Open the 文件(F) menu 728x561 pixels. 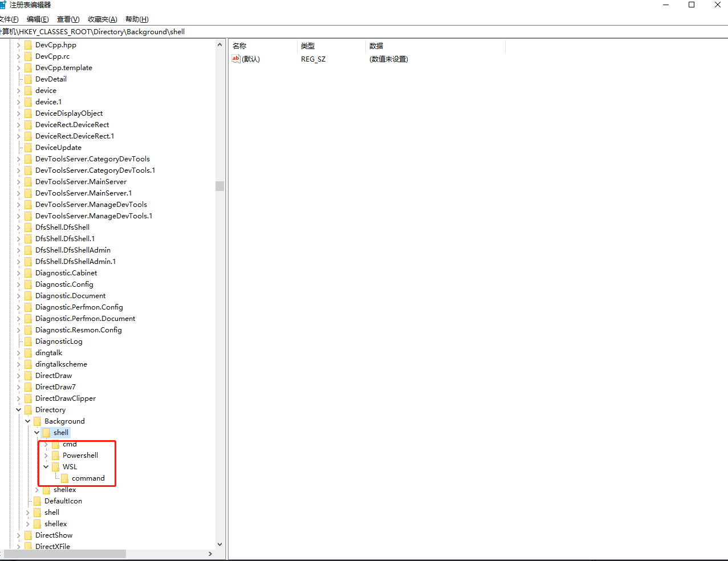coord(9,19)
